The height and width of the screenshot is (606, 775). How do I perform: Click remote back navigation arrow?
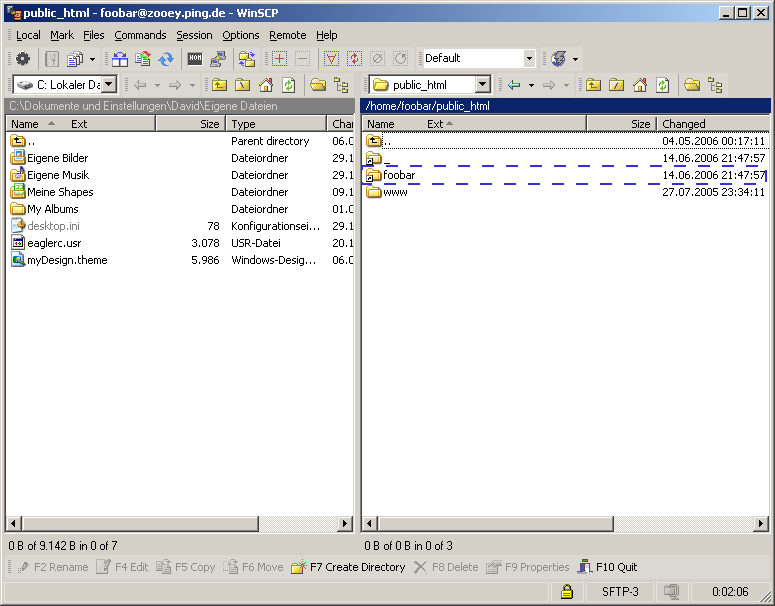point(514,85)
